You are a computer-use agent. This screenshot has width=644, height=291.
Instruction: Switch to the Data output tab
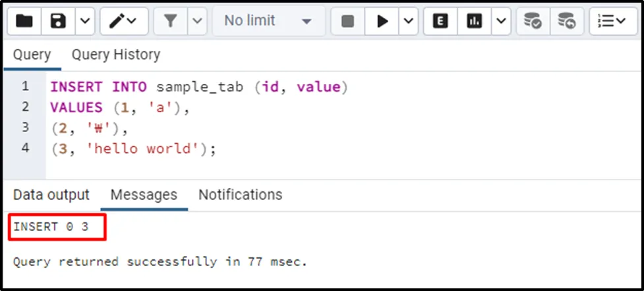51,195
